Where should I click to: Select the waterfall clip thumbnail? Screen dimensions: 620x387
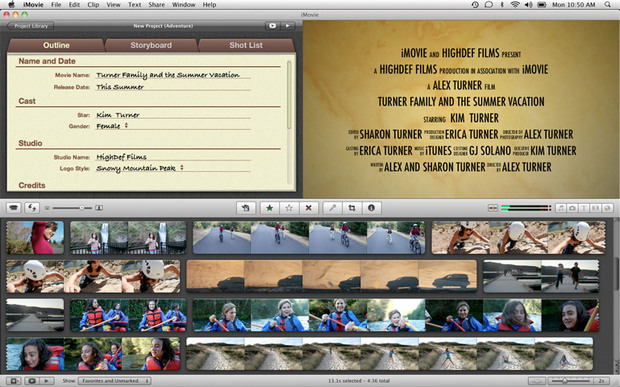pyautogui.click(x=128, y=237)
